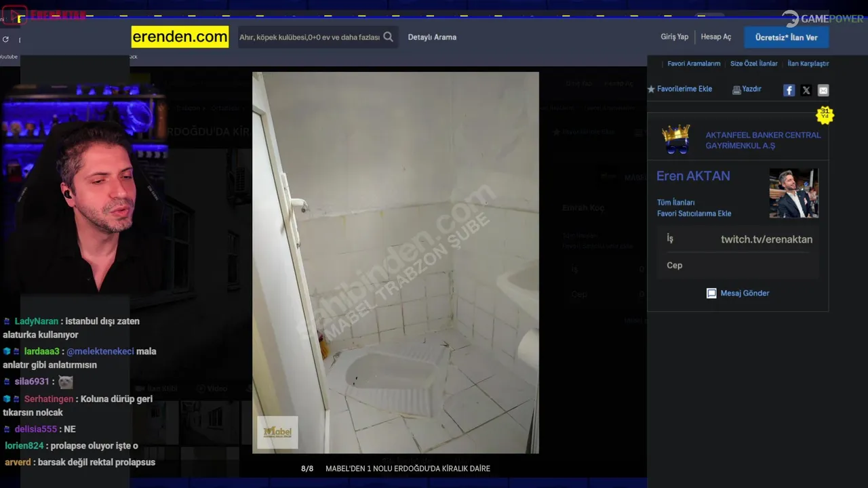The height and width of the screenshot is (488, 868).
Task: Click the Cep phone row
Action: point(738,265)
